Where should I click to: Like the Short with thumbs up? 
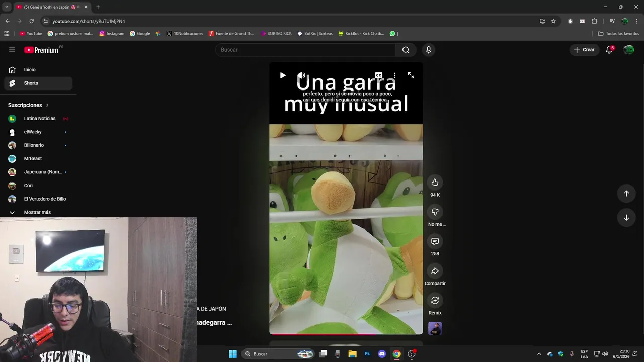pos(435,183)
